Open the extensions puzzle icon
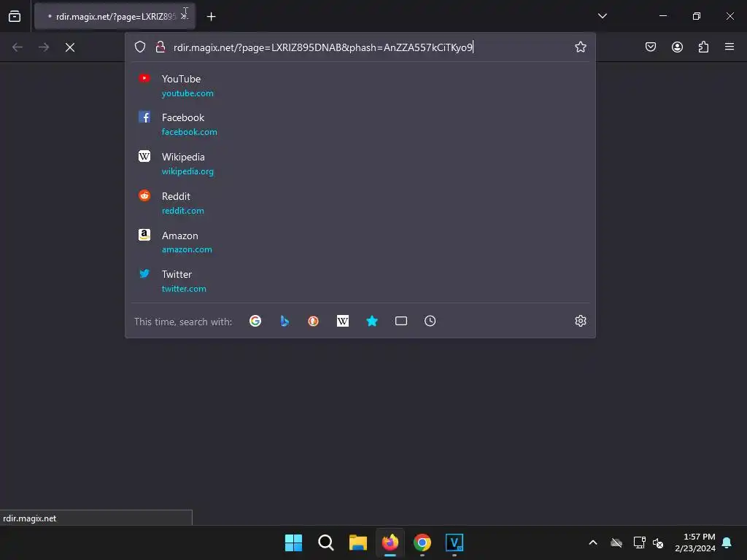The height and width of the screenshot is (560, 747). tap(703, 47)
